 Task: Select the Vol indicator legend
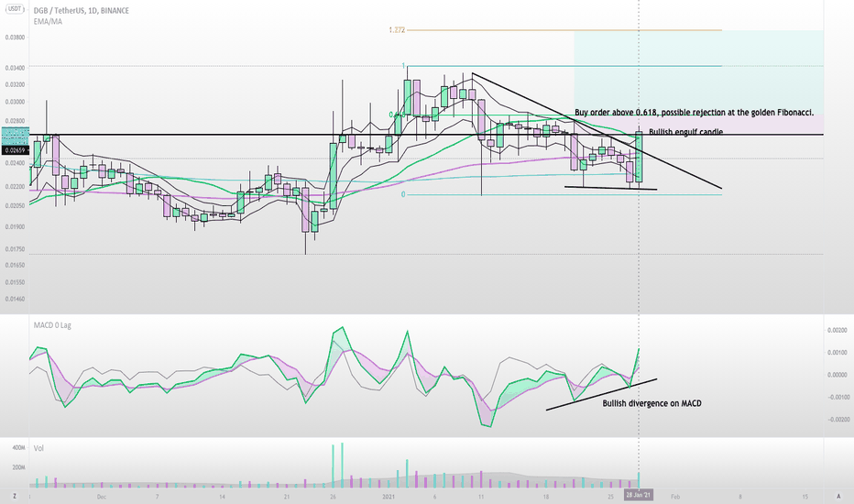pyautogui.click(x=38, y=448)
